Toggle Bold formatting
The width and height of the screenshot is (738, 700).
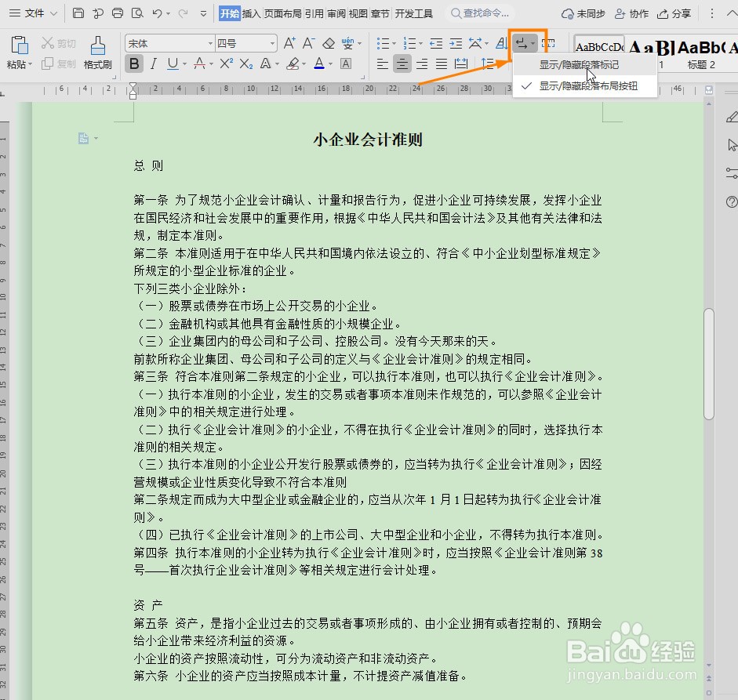point(134,63)
